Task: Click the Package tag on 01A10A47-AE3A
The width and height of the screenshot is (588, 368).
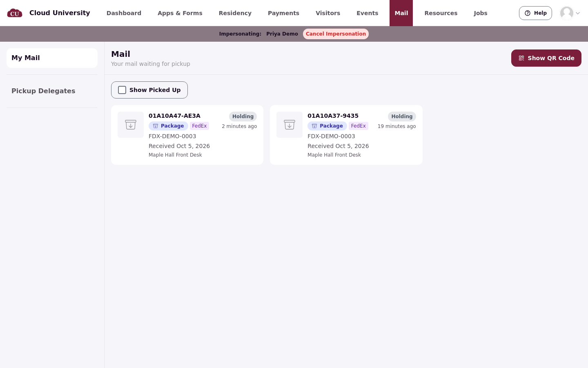Action: tap(168, 126)
